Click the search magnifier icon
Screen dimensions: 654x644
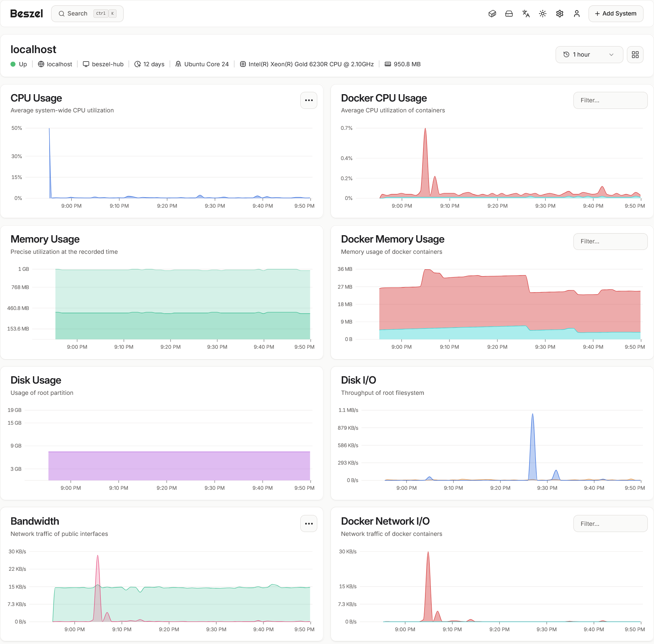coord(62,13)
